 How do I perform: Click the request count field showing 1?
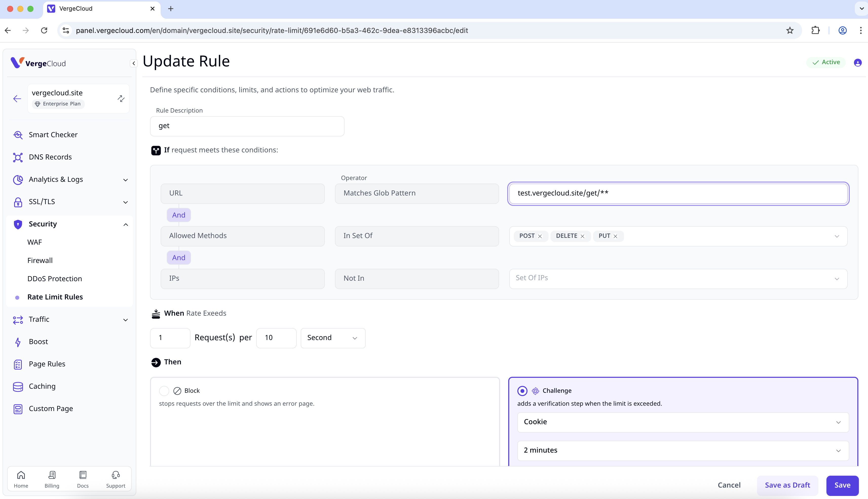point(170,338)
